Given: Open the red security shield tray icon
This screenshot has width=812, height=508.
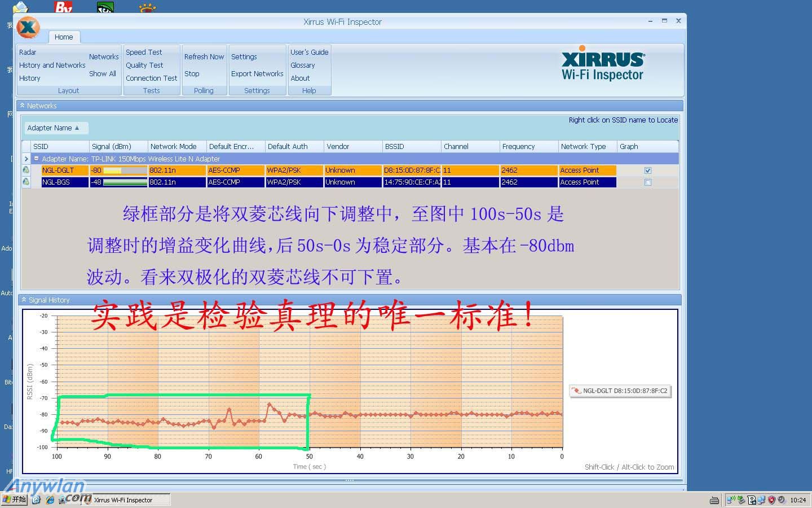Looking at the screenshot, I should click(771, 500).
